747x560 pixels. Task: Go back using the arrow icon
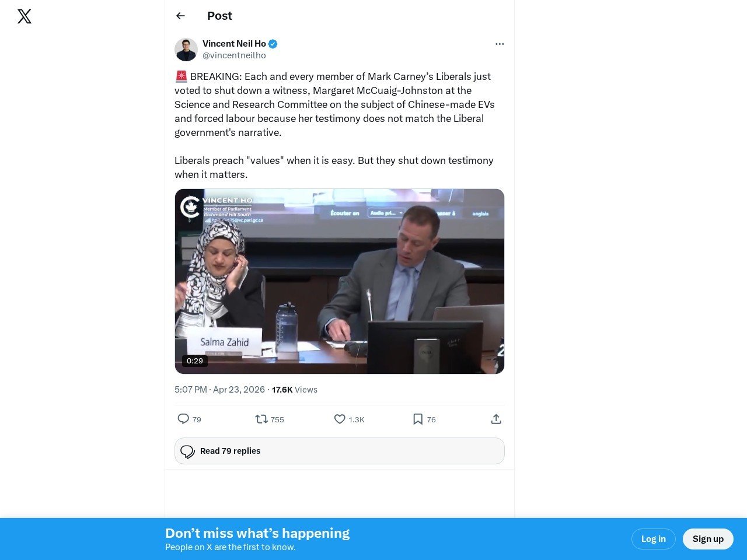tap(180, 16)
